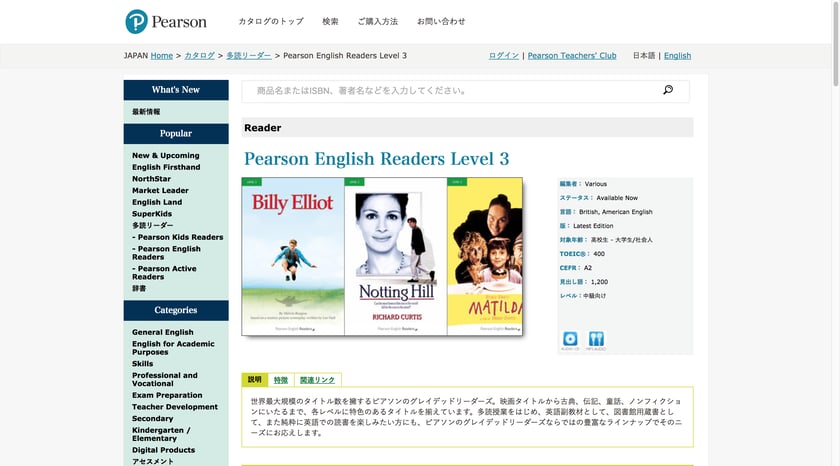This screenshot has height=466, width=840.
Task: Click the search magnifier icon
Action: coord(668,90)
